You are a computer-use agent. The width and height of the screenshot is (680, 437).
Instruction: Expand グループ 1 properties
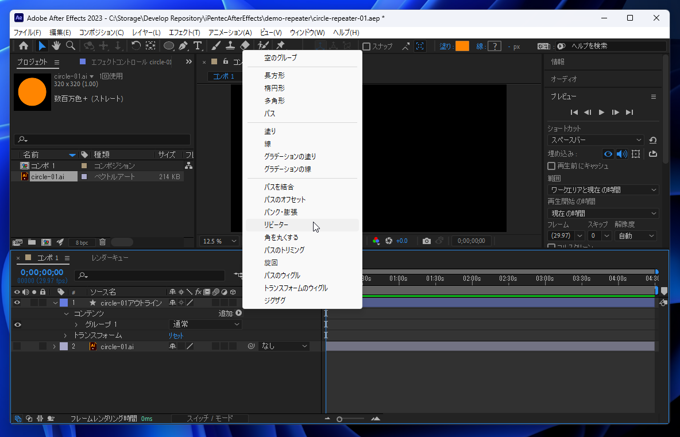click(76, 324)
